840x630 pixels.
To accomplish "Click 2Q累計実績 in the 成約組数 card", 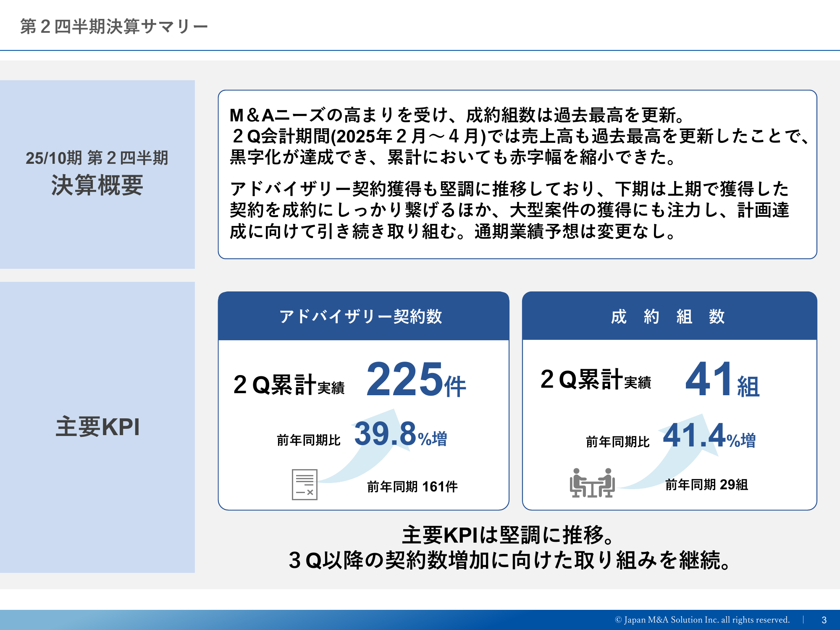I will pos(596,379).
